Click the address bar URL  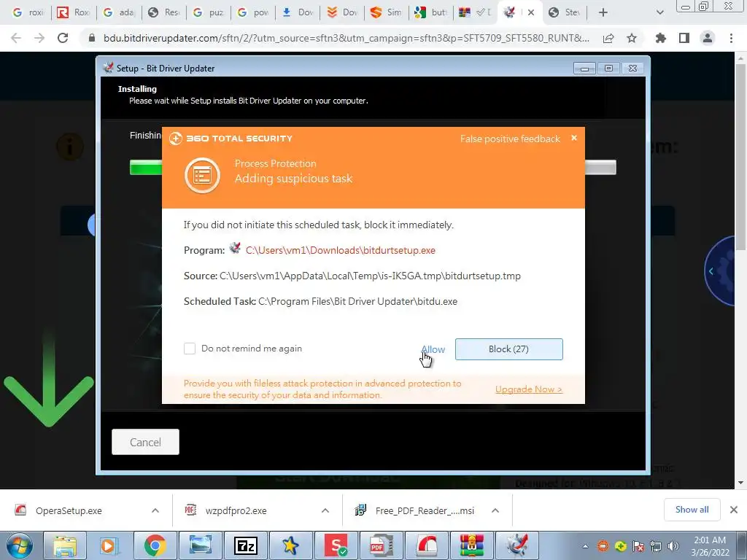coord(347,38)
